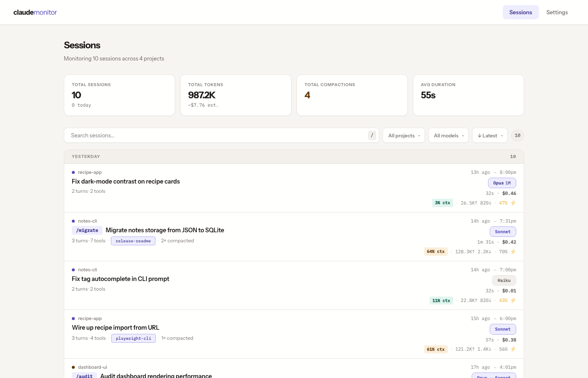Image resolution: width=588 pixels, height=378 pixels.
Task: Click the lightning icon next to 70%
Action: pos(513,252)
